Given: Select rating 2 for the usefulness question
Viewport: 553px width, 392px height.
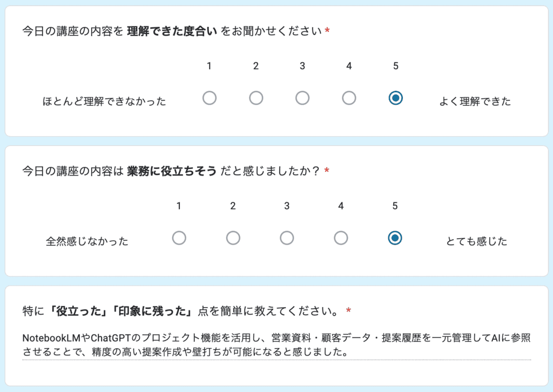Looking at the screenshot, I should (233, 238).
